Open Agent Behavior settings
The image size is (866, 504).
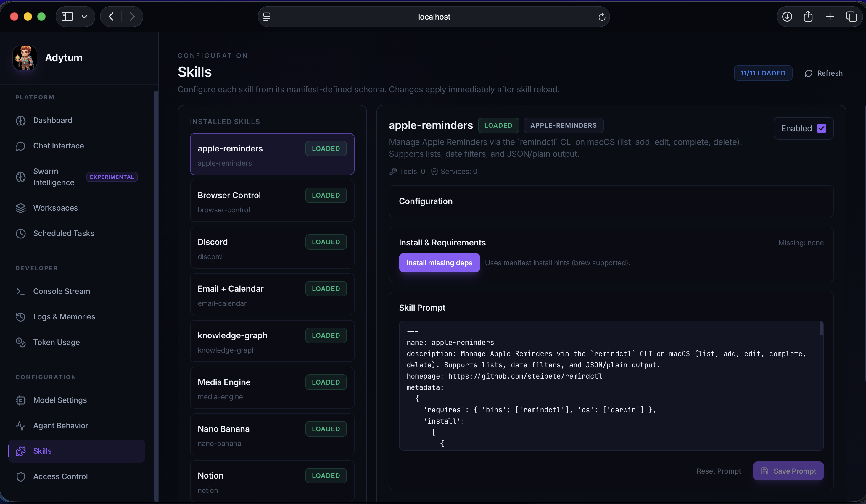coord(60,426)
